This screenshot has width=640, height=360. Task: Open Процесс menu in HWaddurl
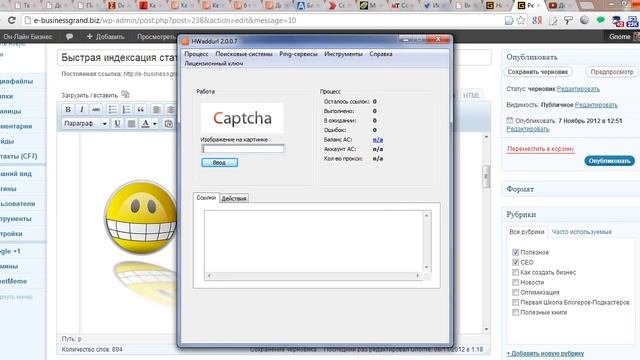196,54
